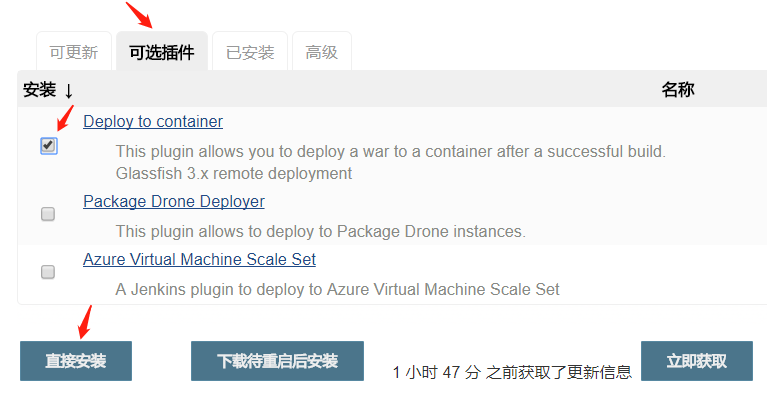Check the Package Drone Deployer checkbox
The height and width of the screenshot is (396, 767).
pos(48,214)
